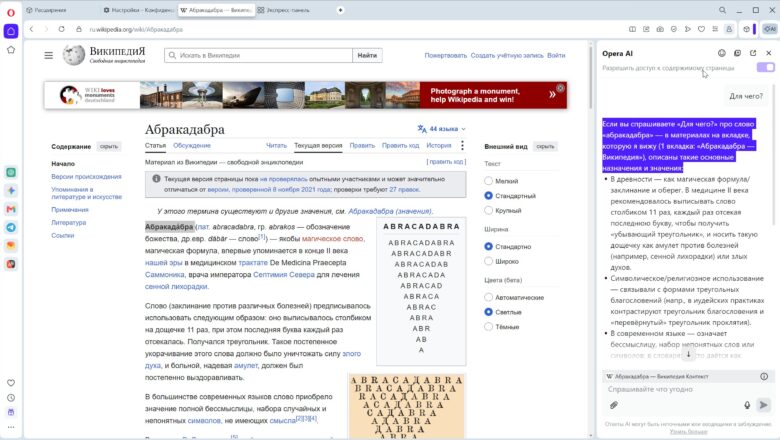Click the Узнать больше link in AI panel
This screenshot has width=780, height=440.
point(688,432)
